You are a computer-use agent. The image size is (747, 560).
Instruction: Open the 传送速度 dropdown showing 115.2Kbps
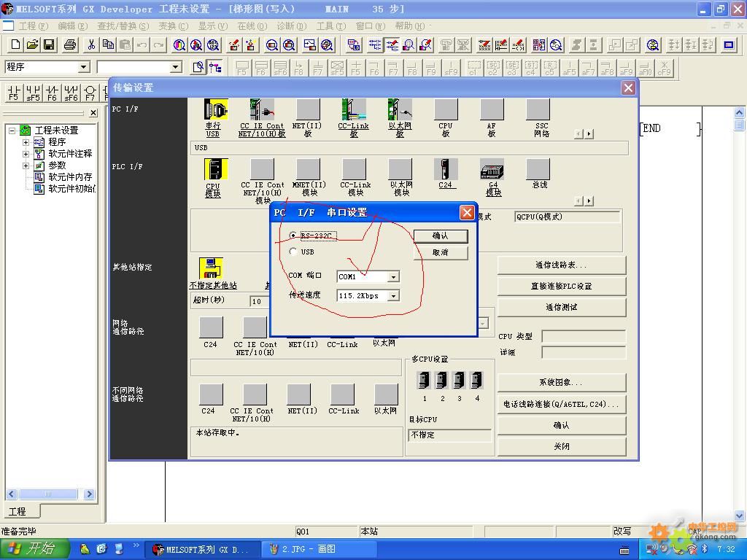point(393,296)
